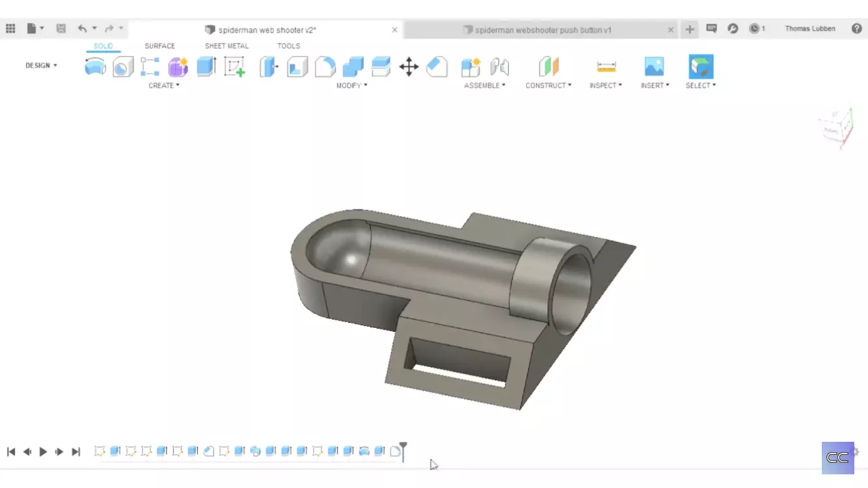
Task: Play the timeline history
Action: [x=43, y=452]
